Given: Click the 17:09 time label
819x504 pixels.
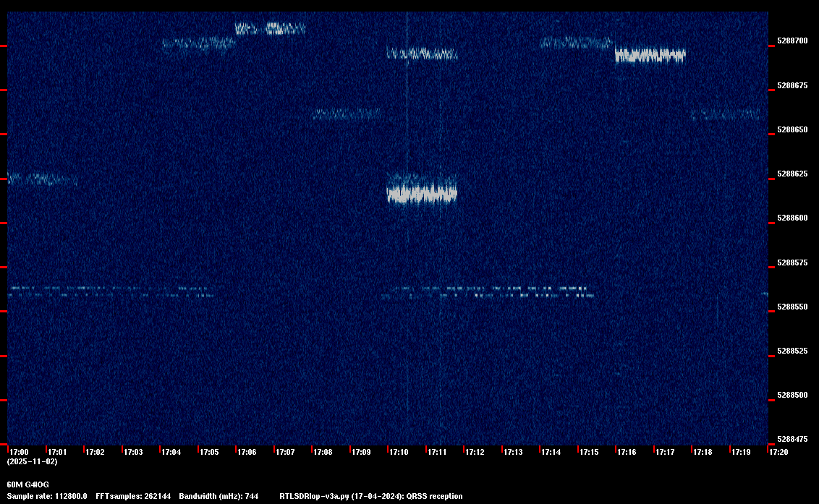Looking at the screenshot, I should tap(362, 452).
